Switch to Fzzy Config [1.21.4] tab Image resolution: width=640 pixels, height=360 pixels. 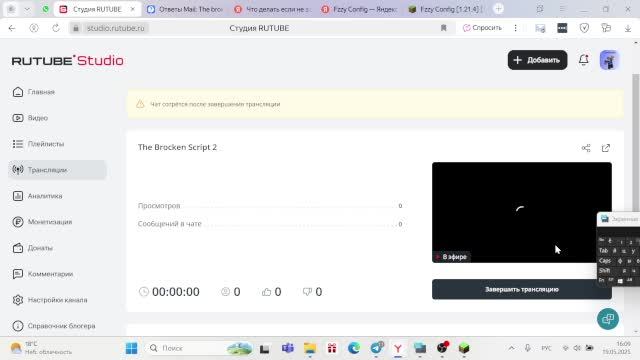pyautogui.click(x=446, y=9)
